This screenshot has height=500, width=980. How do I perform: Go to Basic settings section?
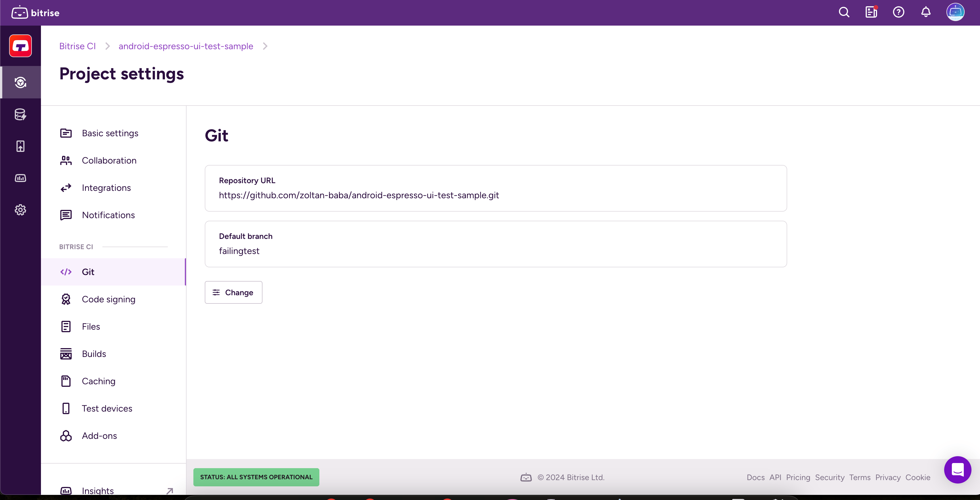tap(110, 133)
